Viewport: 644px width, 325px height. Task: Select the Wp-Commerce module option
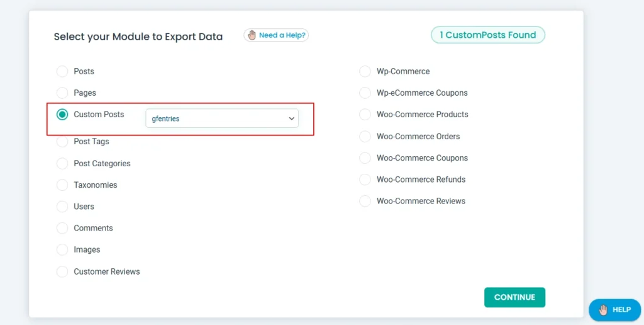click(365, 71)
